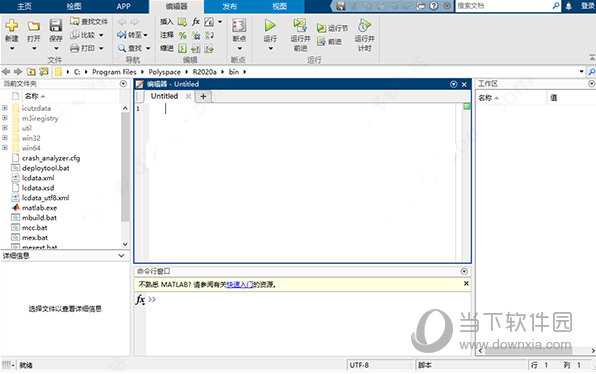Viewport: 596px width, 374px height.
Task: Select matlab.exe in the file list
Action: (40, 208)
